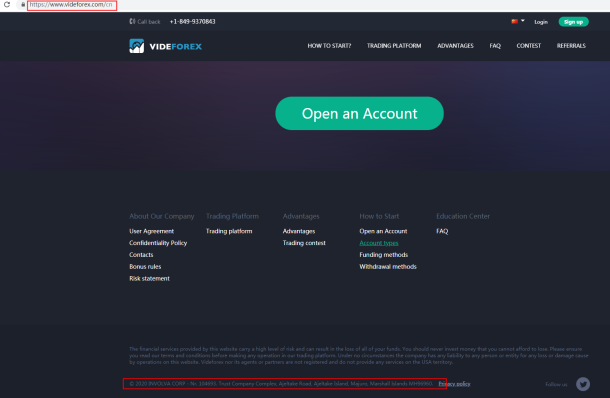Click the Login link
Screen dimensions: 610x398
click(x=541, y=22)
